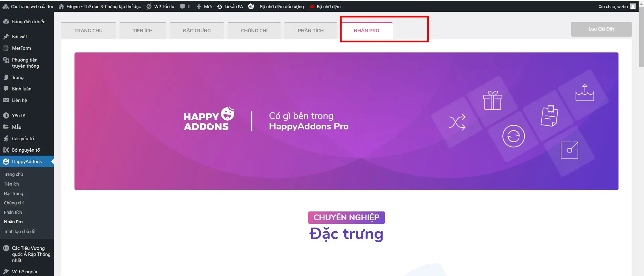
Task: Switch to the ĐẶC TRƯNG tab
Action: (x=197, y=30)
